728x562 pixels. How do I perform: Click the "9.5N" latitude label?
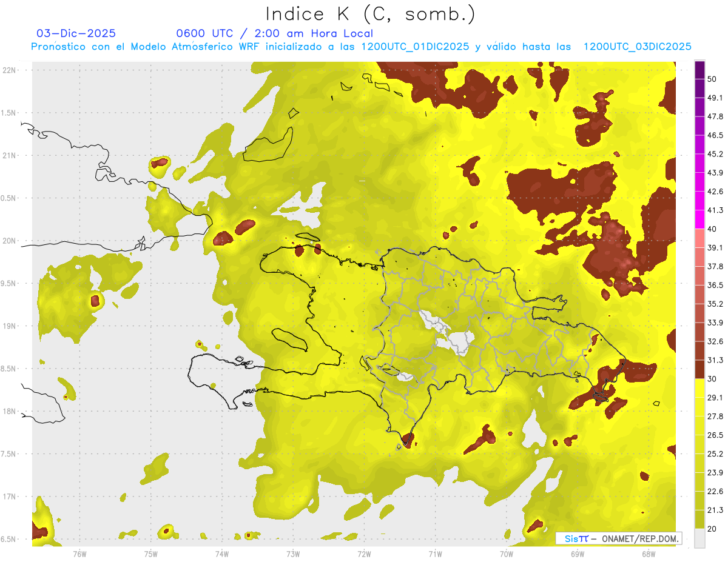tap(9, 284)
